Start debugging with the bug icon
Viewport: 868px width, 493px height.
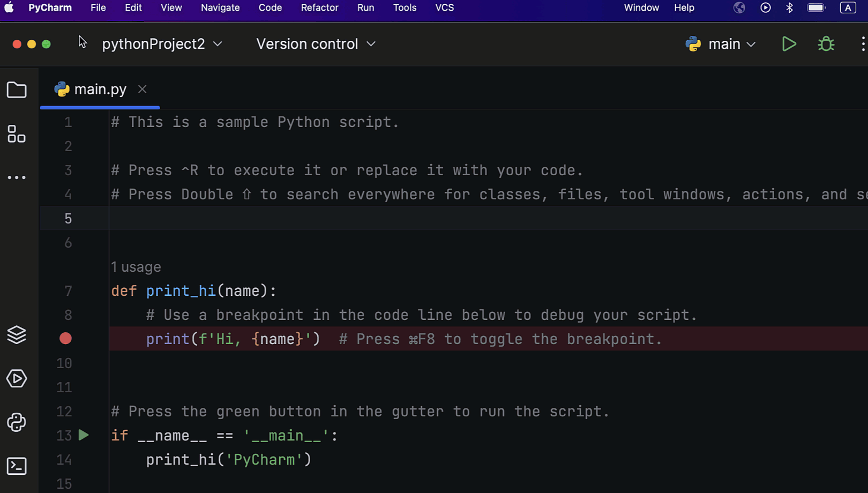(826, 44)
